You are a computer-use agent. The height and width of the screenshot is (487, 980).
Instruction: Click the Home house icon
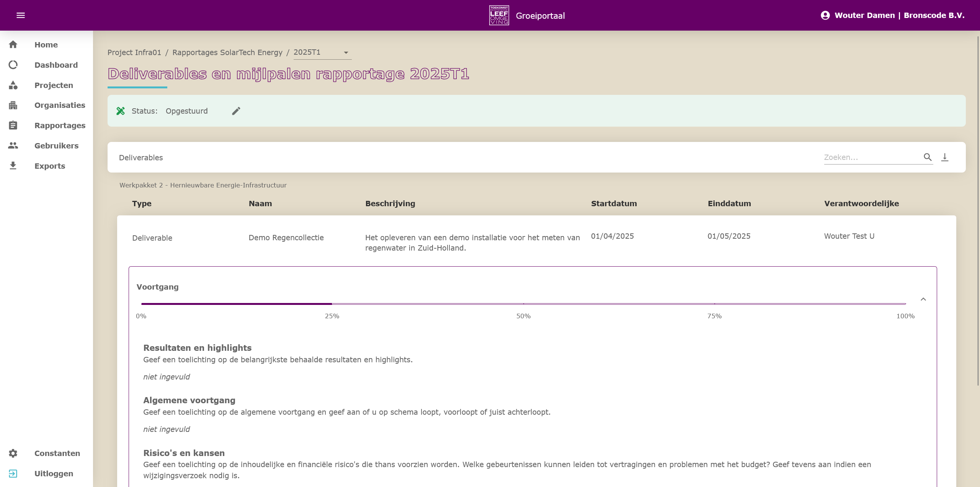(x=13, y=44)
